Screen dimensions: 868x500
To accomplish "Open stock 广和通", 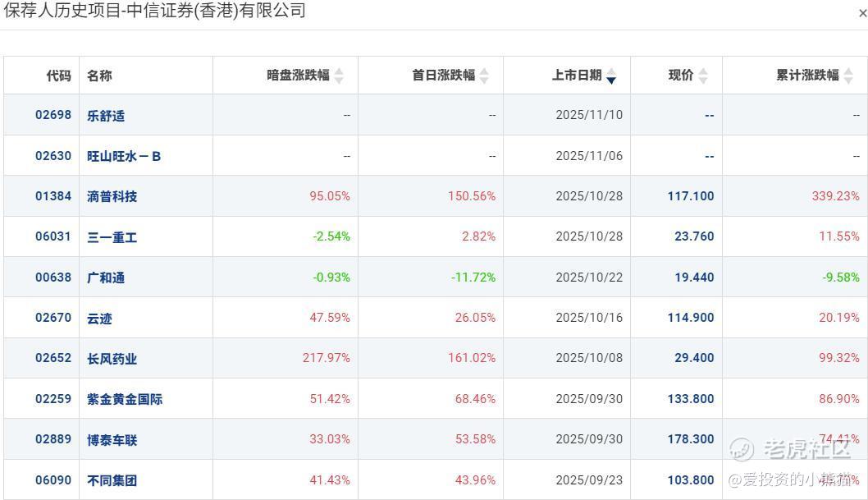I will (x=106, y=278).
